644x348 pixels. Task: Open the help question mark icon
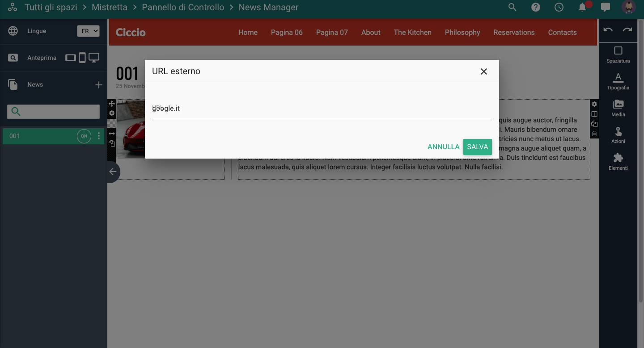(x=536, y=7)
